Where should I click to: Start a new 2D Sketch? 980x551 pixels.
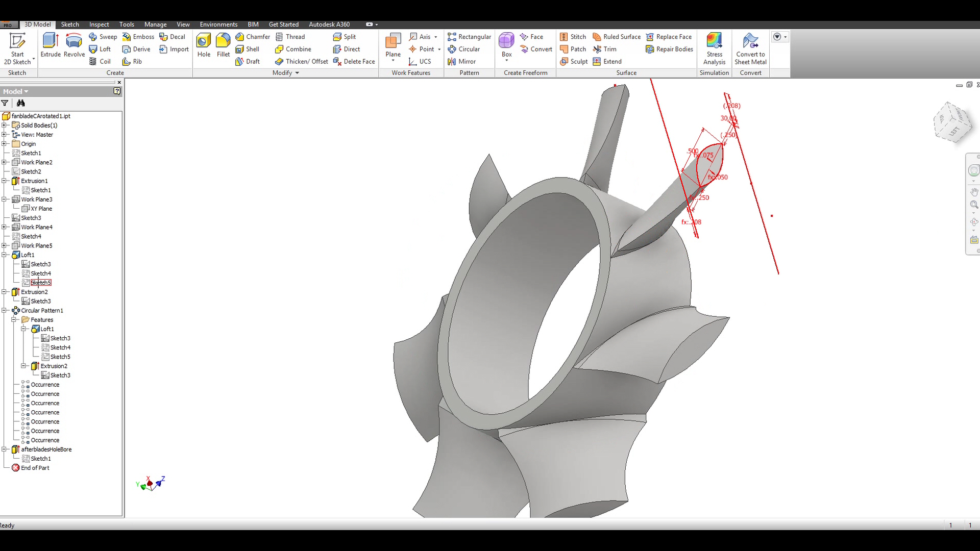[17, 49]
